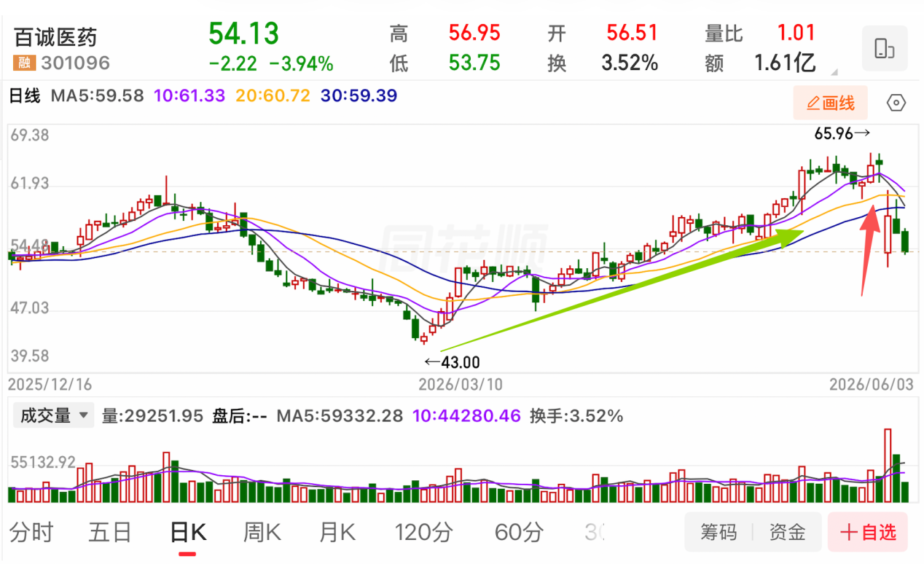Tap the change percent -3.94%

pos(301,64)
